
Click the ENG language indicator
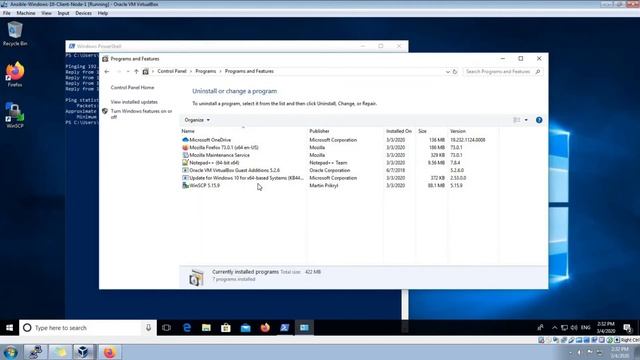tap(586, 328)
